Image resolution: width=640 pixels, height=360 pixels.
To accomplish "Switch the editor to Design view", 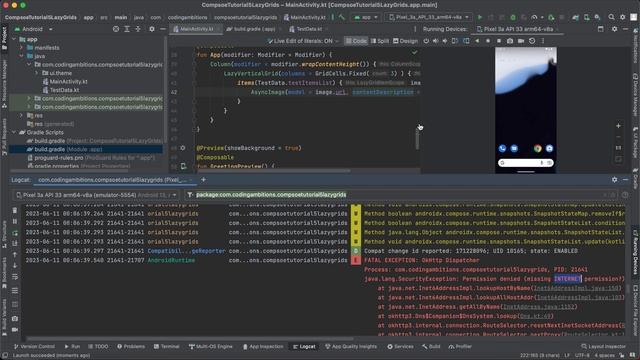I will [405, 41].
